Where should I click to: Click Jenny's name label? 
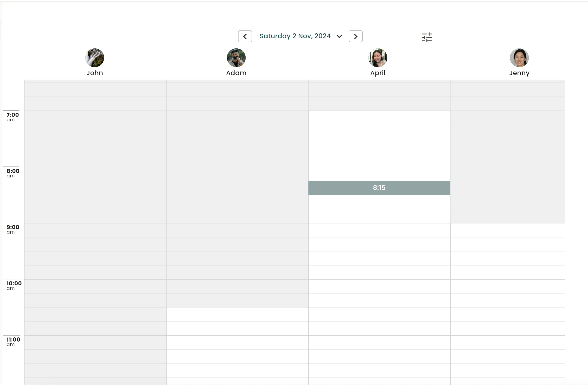(x=519, y=73)
